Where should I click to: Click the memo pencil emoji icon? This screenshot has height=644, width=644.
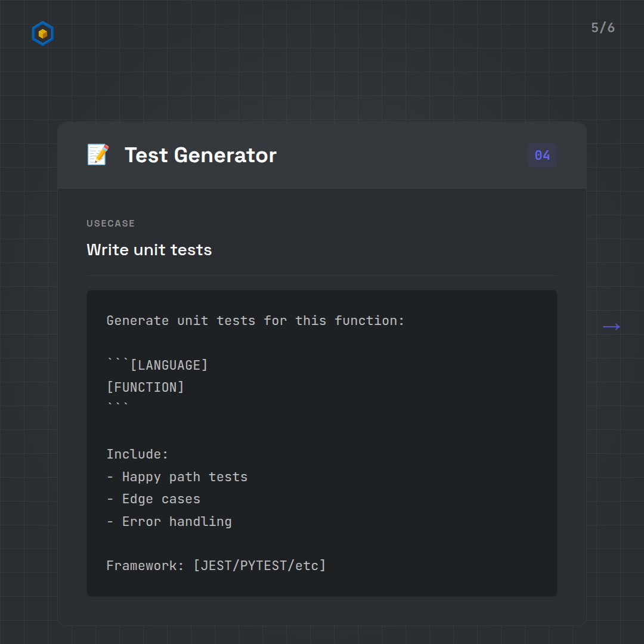click(x=98, y=155)
